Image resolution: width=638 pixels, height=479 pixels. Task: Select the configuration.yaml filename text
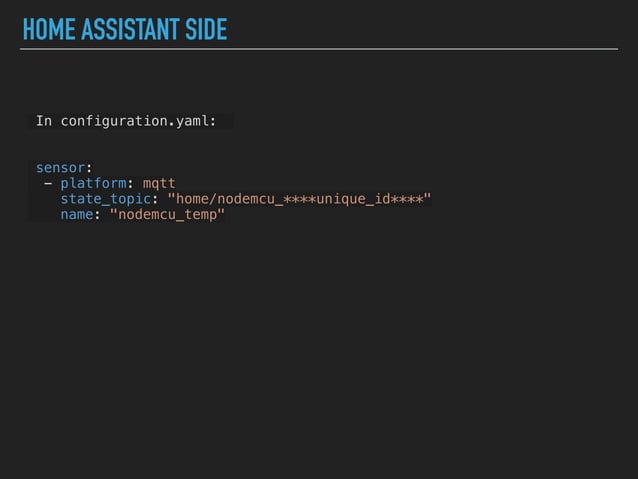pyautogui.click(x=138, y=121)
